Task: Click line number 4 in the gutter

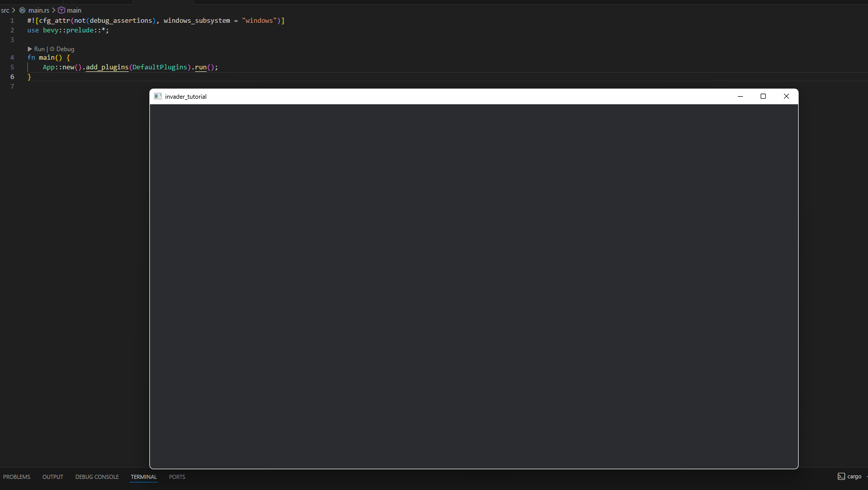Action: coord(12,58)
